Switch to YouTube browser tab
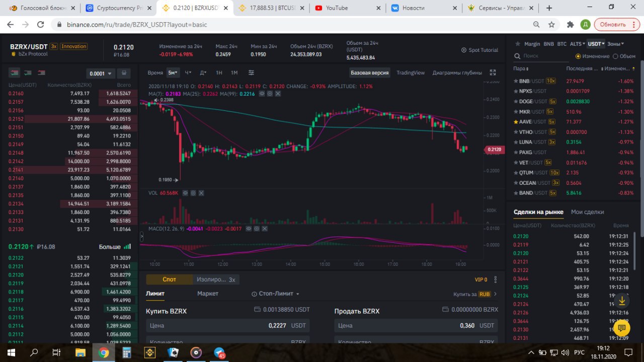This screenshot has height=362, width=644. pos(347,8)
